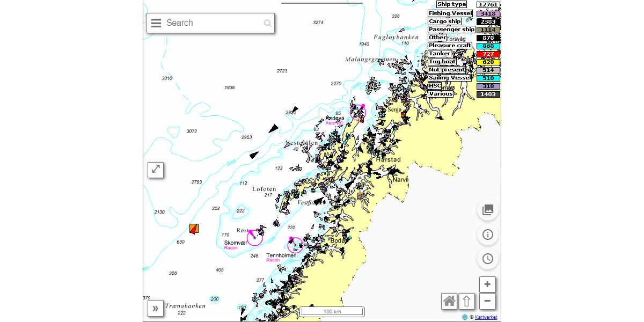Expand the Ship type legend header
The image size is (644, 322).
[x=451, y=4]
